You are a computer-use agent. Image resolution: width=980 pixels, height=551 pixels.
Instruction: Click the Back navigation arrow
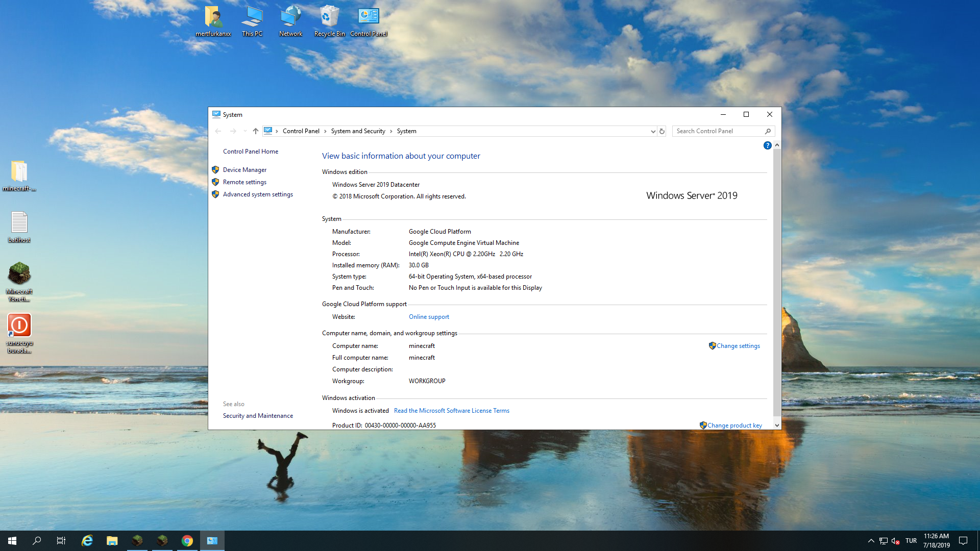[x=218, y=131]
